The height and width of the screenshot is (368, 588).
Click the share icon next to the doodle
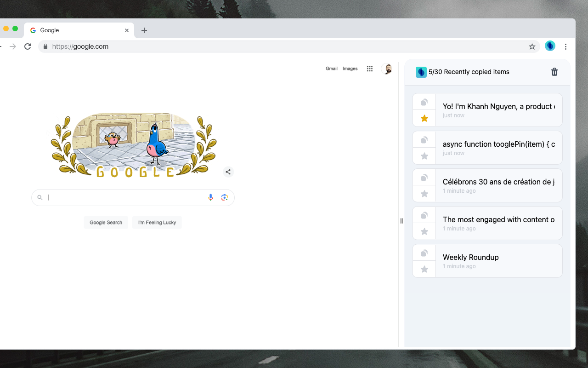click(x=228, y=172)
